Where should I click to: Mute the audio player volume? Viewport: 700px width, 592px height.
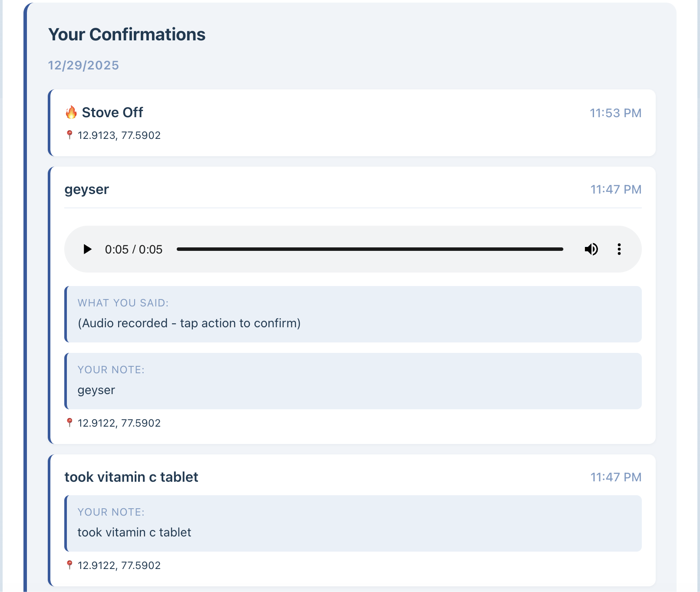[591, 249]
